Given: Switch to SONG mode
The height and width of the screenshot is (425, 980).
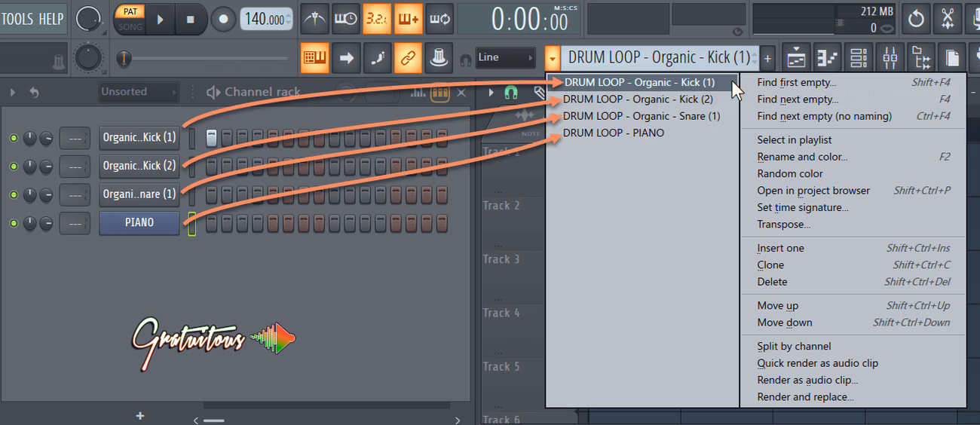Looking at the screenshot, I should [x=129, y=27].
